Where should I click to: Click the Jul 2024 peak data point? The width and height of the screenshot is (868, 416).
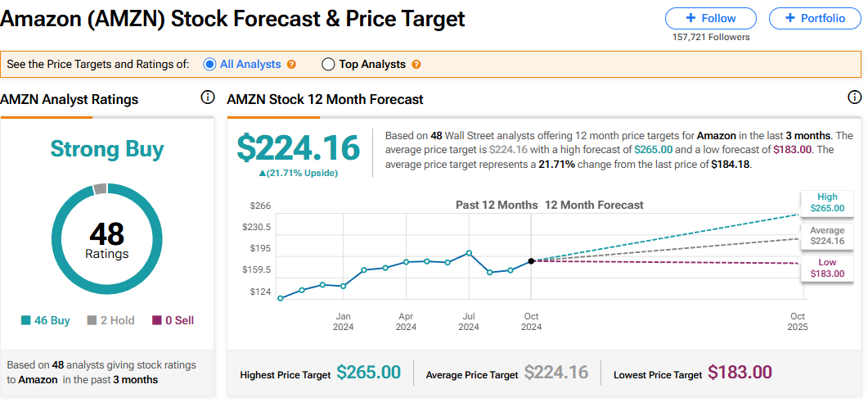click(x=469, y=253)
